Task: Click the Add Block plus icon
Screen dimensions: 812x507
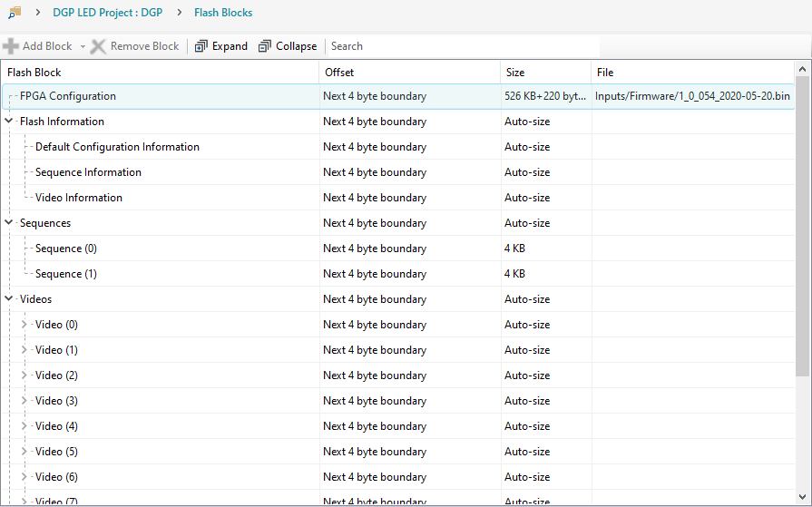Action: (11, 46)
